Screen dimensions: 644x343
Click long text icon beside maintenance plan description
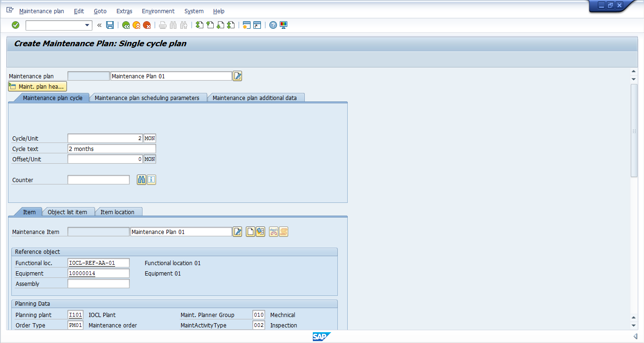coord(237,76)
